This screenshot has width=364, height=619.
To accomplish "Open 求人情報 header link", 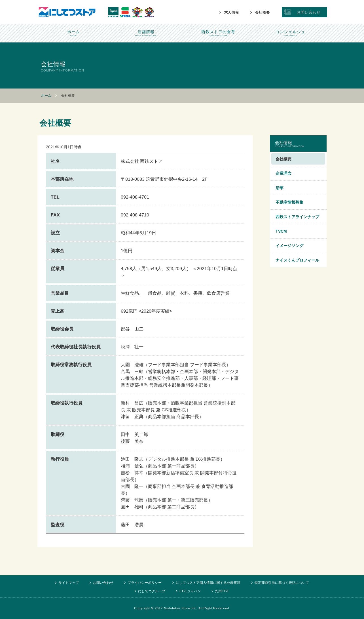I will coord(231,12).
